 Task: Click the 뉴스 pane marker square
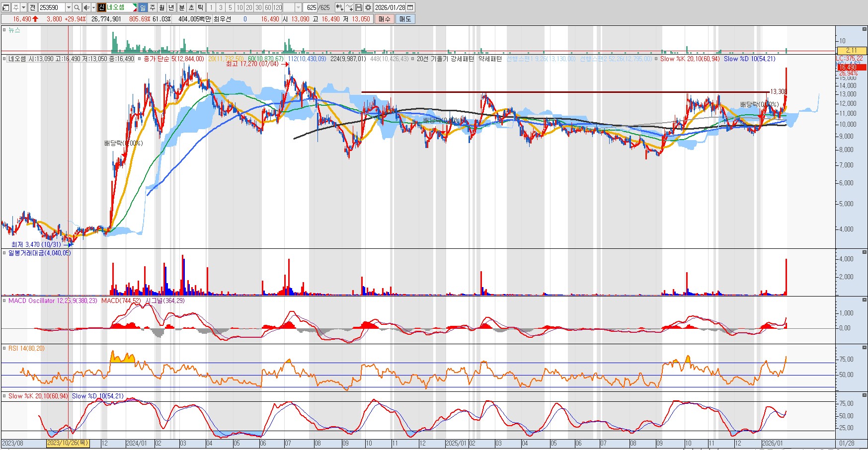(4, 30)
